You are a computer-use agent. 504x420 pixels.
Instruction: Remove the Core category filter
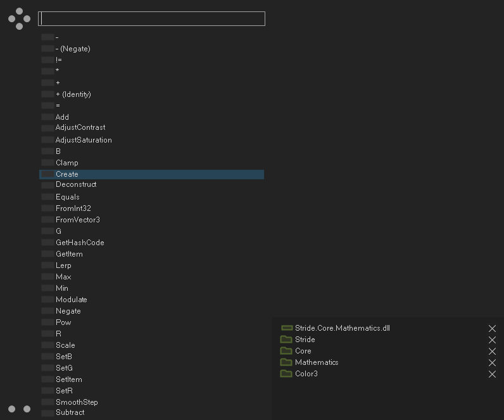coord(492,351)
